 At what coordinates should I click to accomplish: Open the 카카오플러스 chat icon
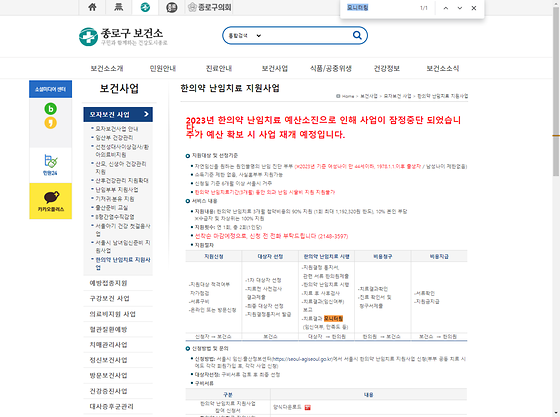50,201
